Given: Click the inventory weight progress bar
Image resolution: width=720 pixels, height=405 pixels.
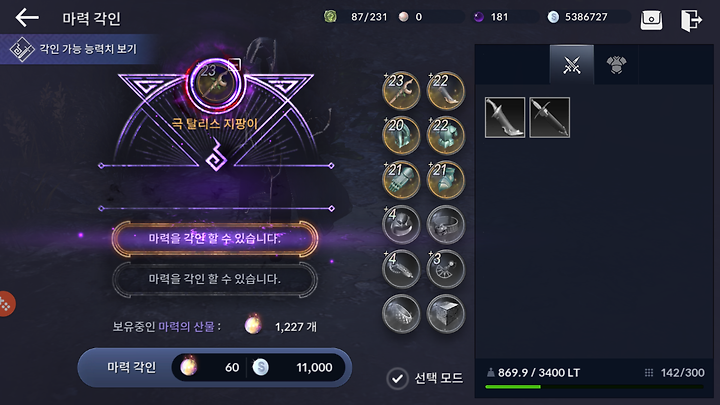Looking at the screenshot, I should (594, 387).
